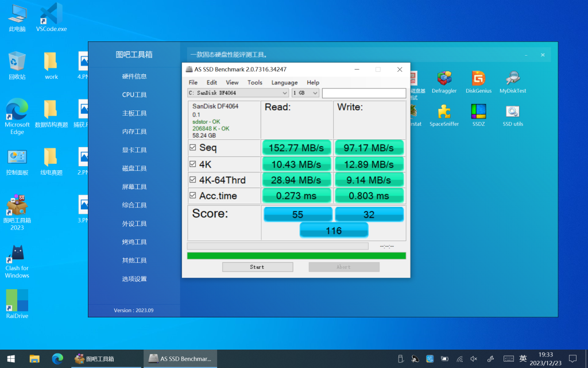Screen dimensions: 588x368
Task: Open the 此电脑 desktop icon
Action: pyautogui.click(x=17, y=18)
